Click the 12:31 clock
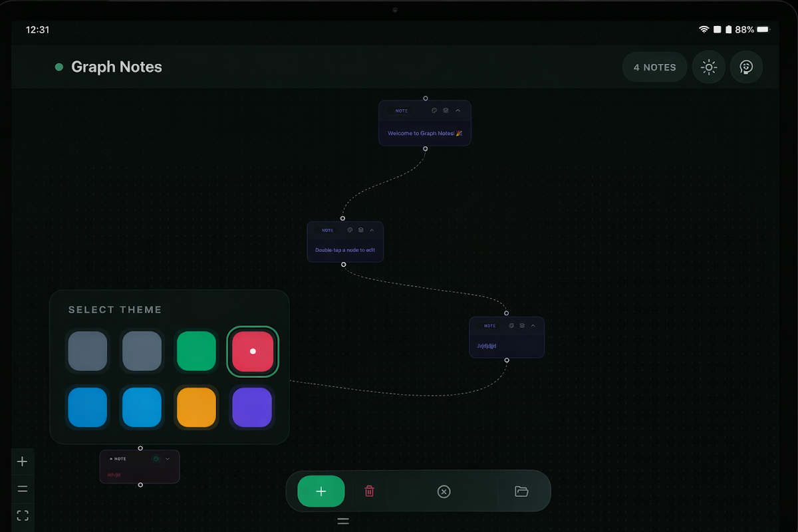This screenshot has width=798, height=532. (x=37, y=30)
